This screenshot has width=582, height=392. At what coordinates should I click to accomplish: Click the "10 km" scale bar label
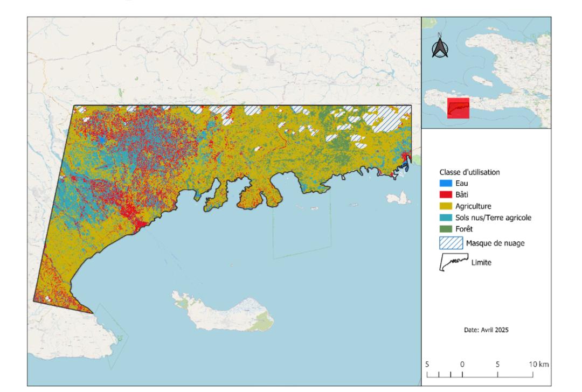pos(539,364)
